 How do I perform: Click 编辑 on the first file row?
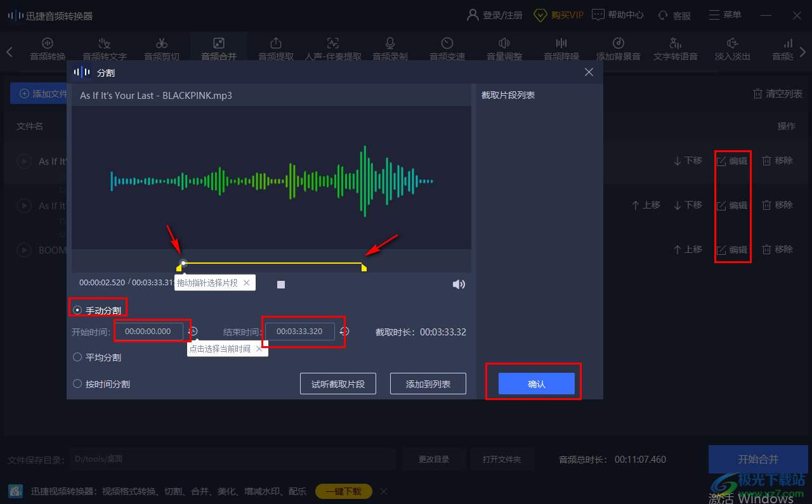(732, 161)
